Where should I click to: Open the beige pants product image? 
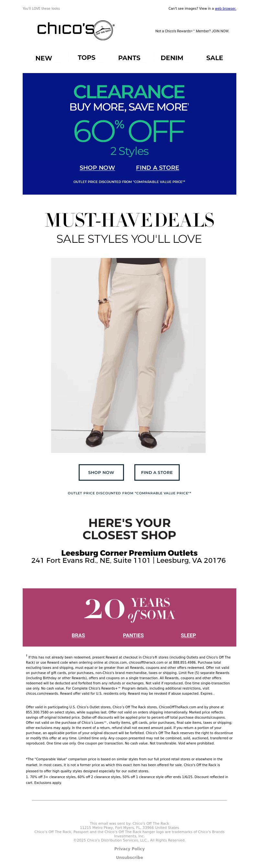click(x=129, y=355)
